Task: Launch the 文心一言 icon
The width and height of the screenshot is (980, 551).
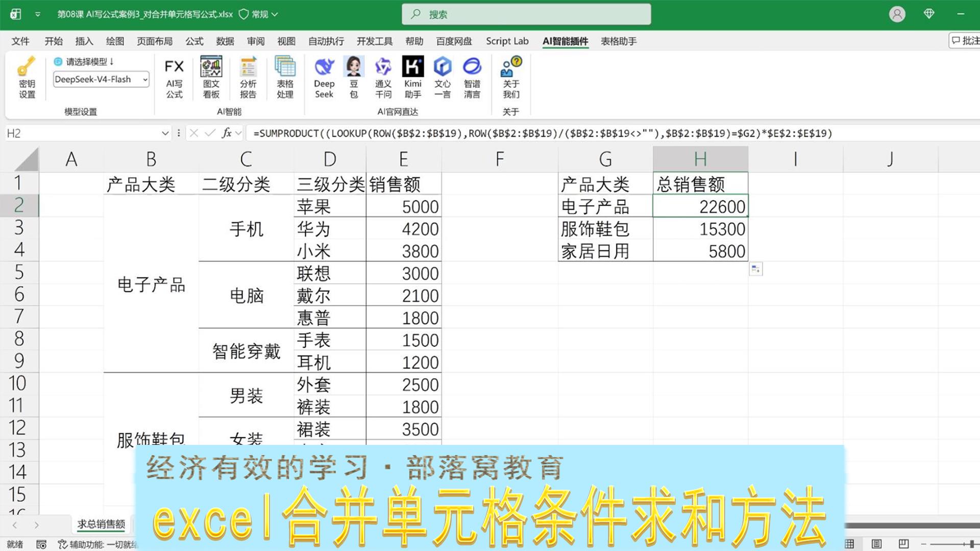Action: pos(443,78)
